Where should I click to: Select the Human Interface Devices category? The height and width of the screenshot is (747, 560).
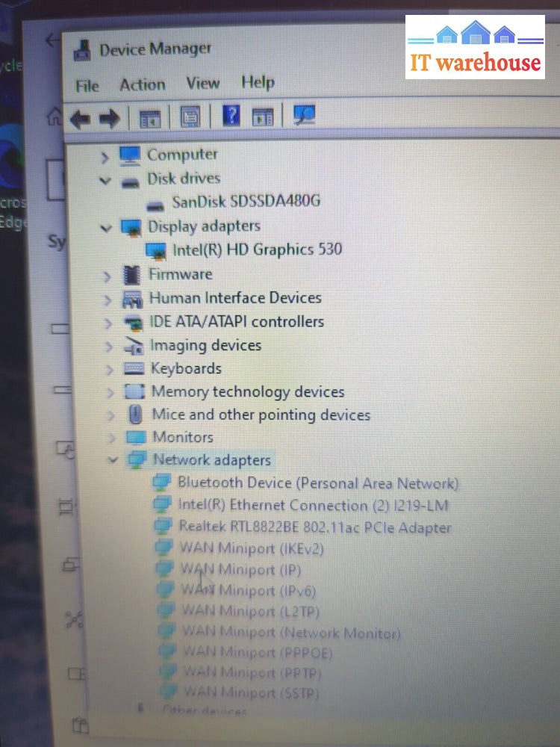pos(235,298)
